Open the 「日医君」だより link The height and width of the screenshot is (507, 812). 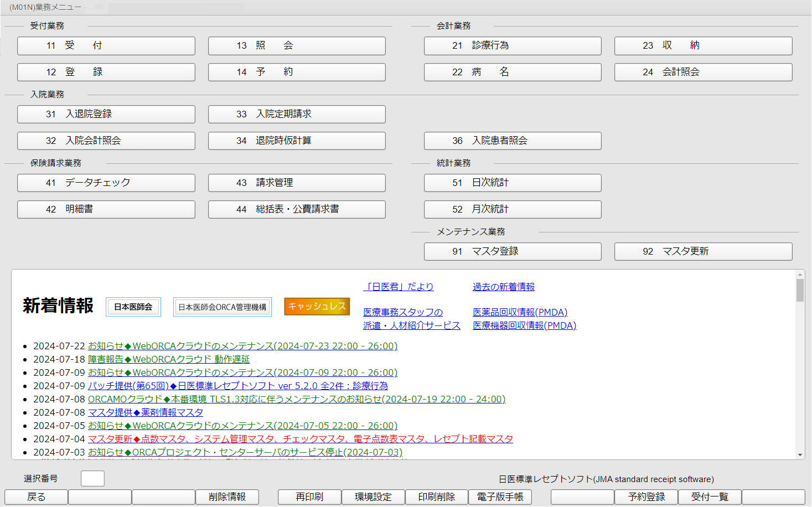point(399,287)
